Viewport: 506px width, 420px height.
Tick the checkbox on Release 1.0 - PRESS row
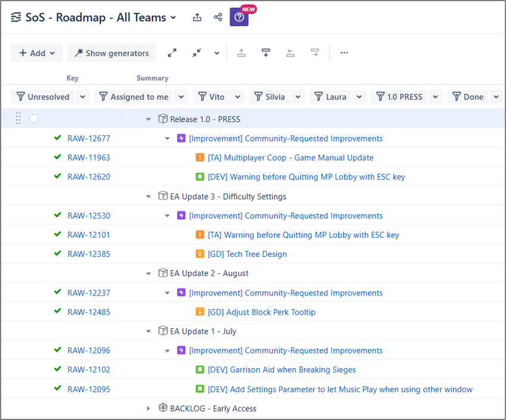[x=34, y=119]
